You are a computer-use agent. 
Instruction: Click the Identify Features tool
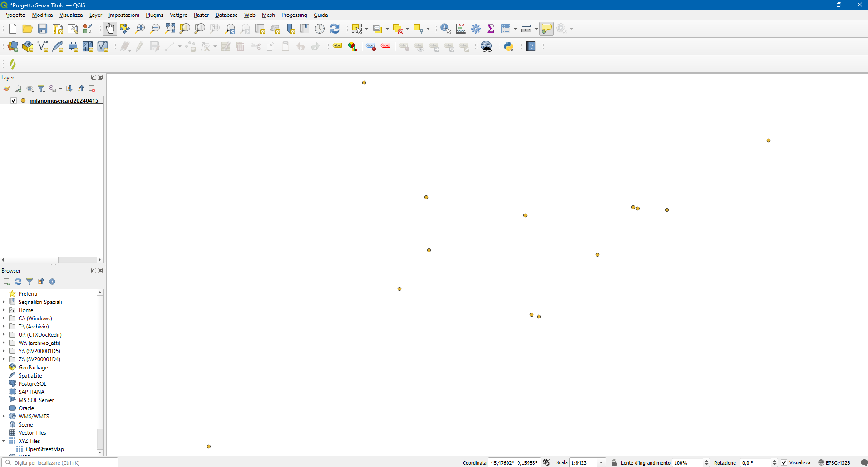445,29
